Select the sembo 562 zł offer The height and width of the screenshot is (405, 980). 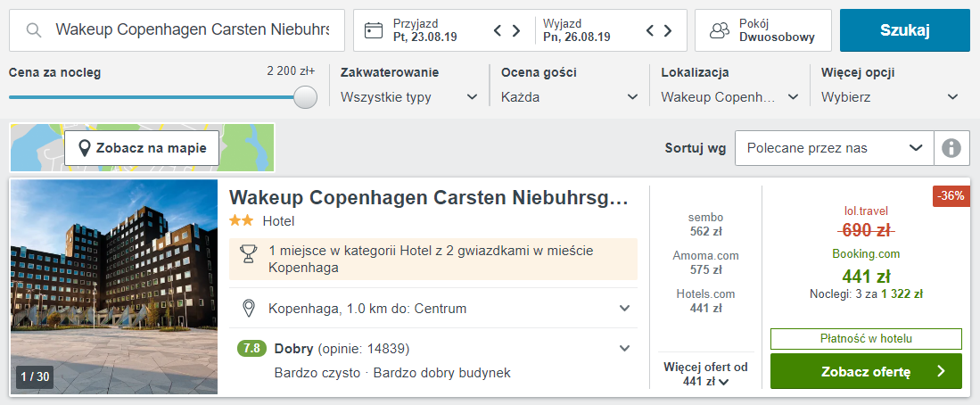coord(705,225)
